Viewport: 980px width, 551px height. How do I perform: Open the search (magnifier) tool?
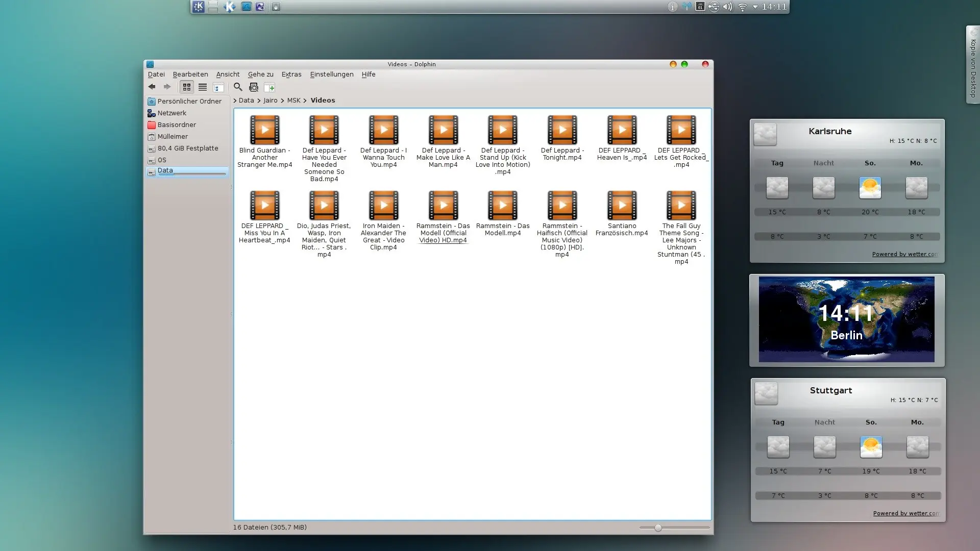tap(238, 87)
